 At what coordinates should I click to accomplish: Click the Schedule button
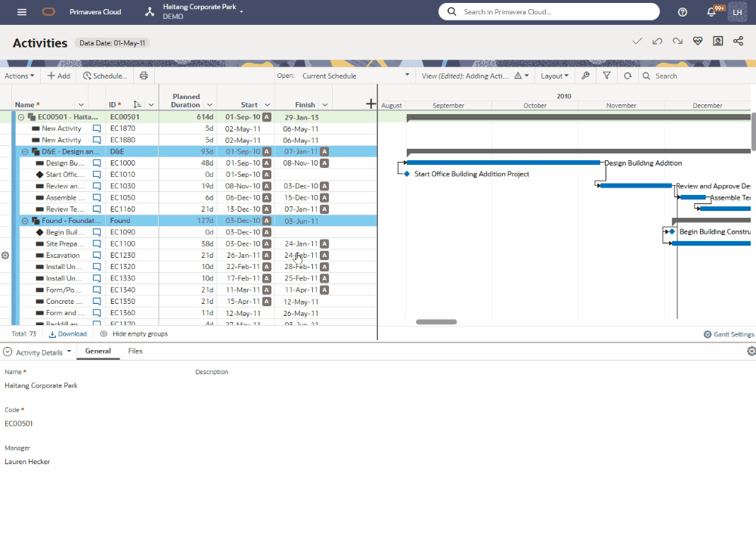[x=104, y=76]
